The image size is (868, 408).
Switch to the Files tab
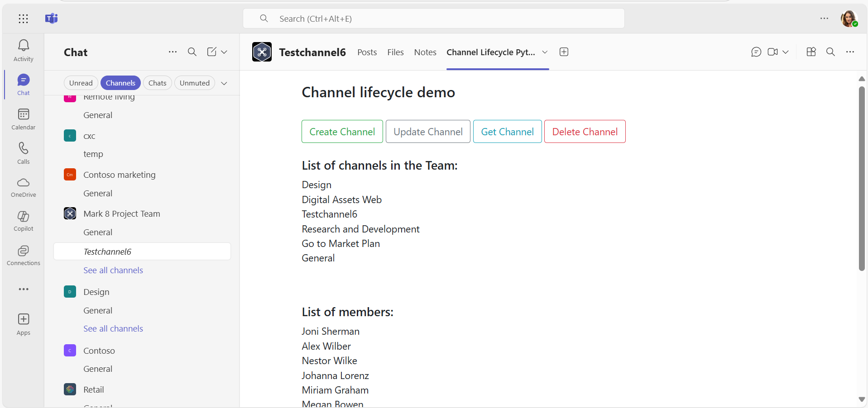(x=395, y=52)
